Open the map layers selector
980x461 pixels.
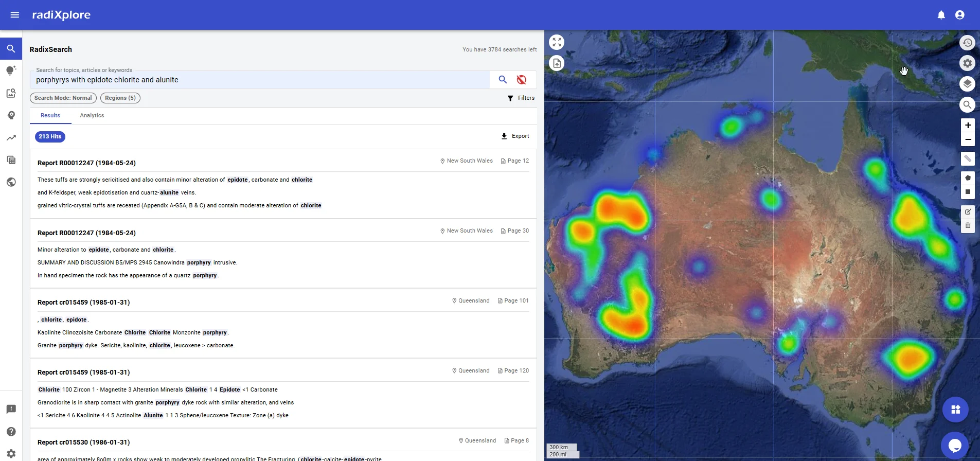coord(967,84)
